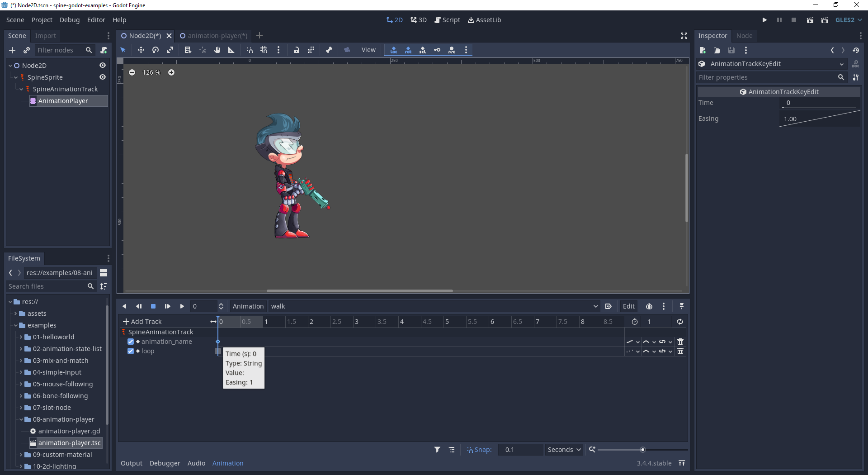Image resolution: width=868 pixels, height=475 pixels.
Task: Lock the selected object
Action: tap(297, 50)
